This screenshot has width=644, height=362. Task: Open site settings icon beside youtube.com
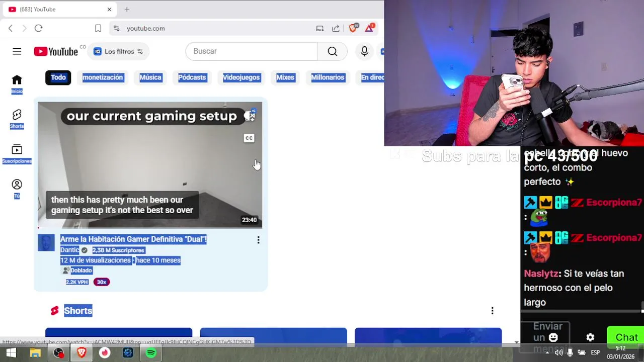point(117,28)
